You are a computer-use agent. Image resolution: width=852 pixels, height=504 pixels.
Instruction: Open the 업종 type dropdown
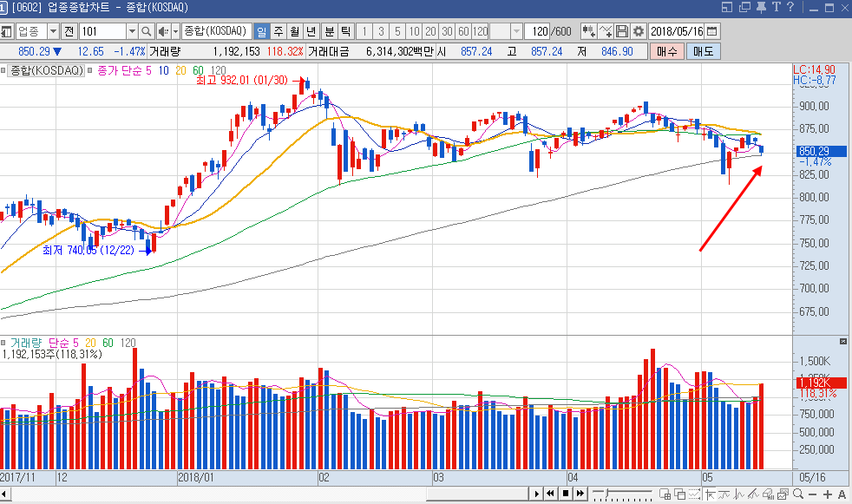click(x=53, y=31)
